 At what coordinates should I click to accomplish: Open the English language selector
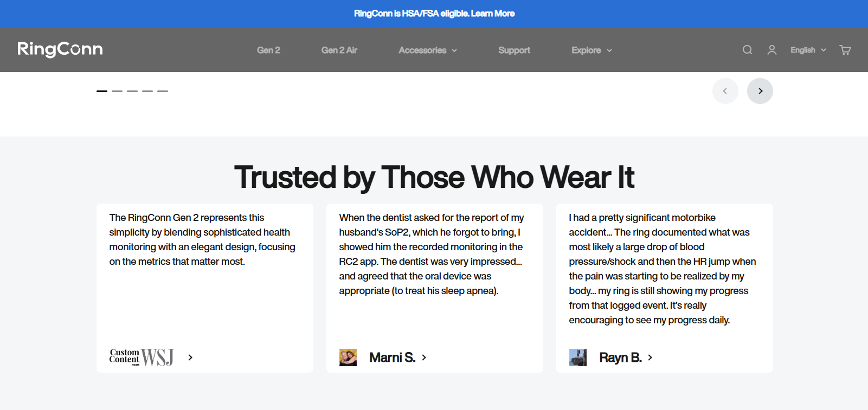[808, 50]
